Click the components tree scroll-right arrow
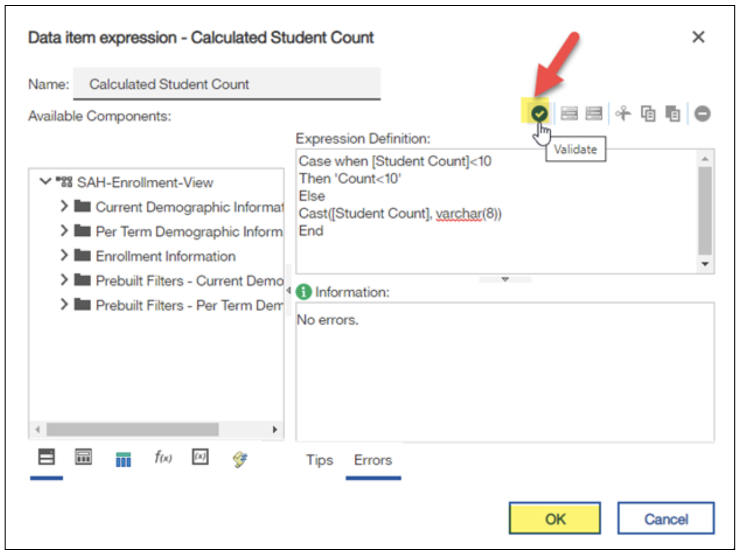The image size is (744, 560). 275,430
